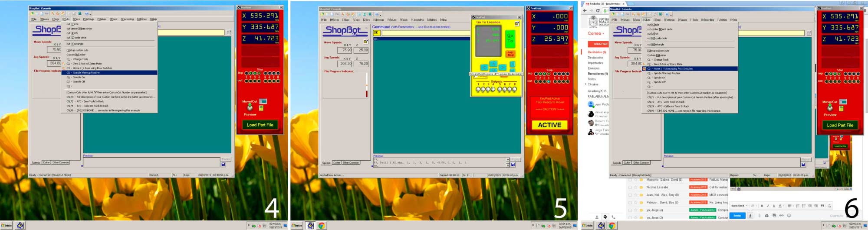Flip Move/Cut switch in left screenshot Position window
This screenshot has height=230, width=868.
pos(250,107)
